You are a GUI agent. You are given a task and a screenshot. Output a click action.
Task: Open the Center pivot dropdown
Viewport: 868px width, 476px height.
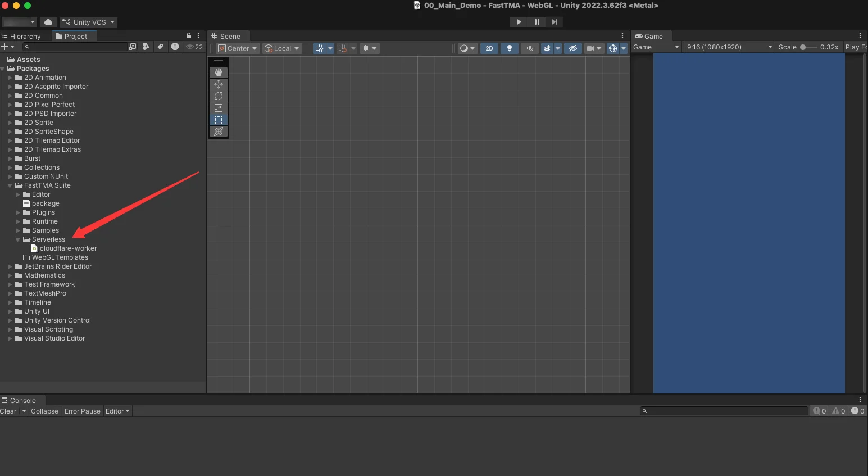238,48
